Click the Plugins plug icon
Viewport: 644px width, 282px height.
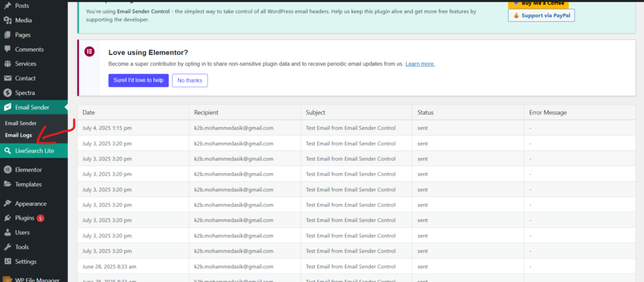pos(8,218)
